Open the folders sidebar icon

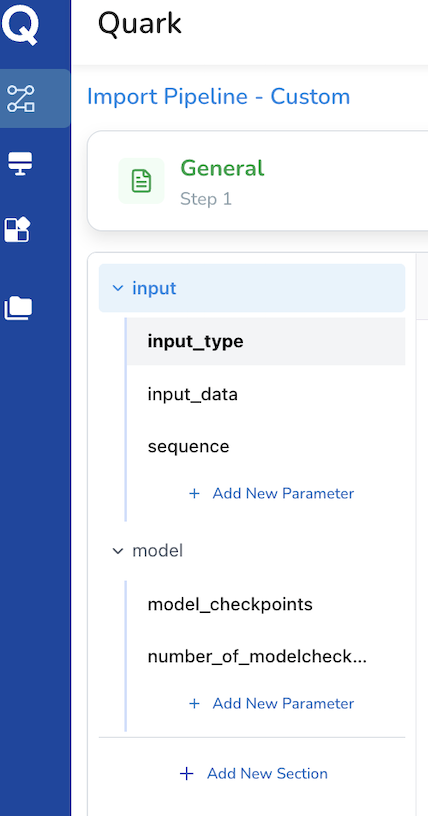(x=18, y=308)
